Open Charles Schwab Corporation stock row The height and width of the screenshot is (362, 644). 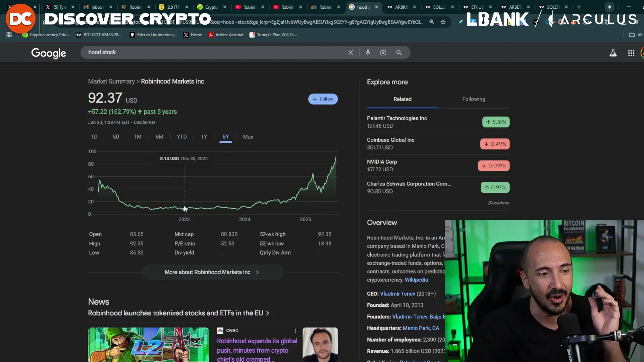(438, 188)
